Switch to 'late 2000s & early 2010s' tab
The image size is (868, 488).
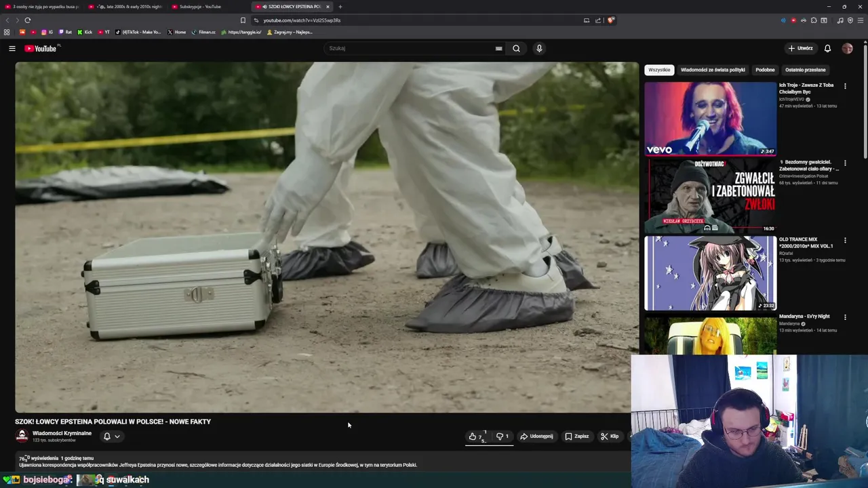[126, 7]
